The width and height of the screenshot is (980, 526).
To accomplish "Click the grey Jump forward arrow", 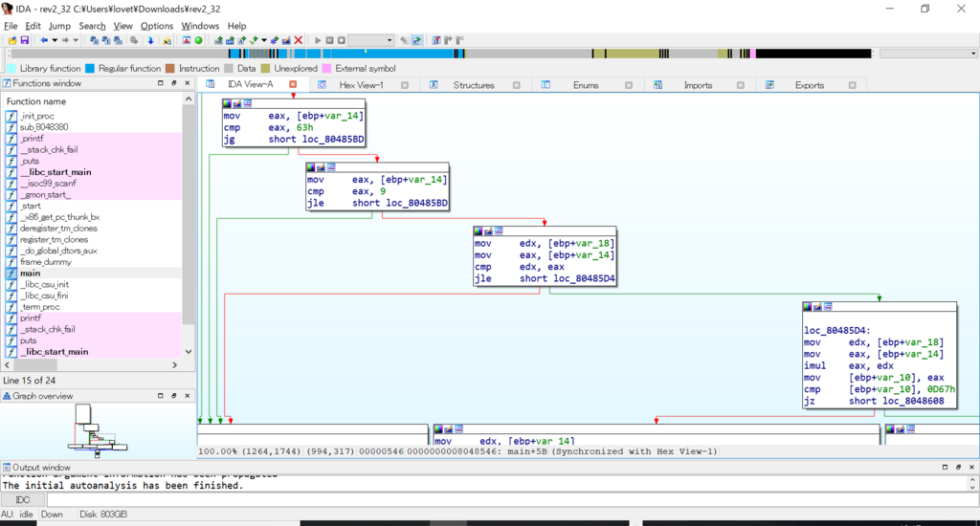I will pos(65,40).
